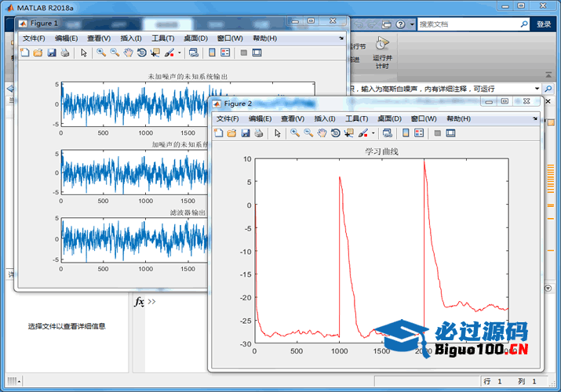
Task: Click Link Plot icon in Figure 2
Action: pyautogui.click(x=387, y=133)
